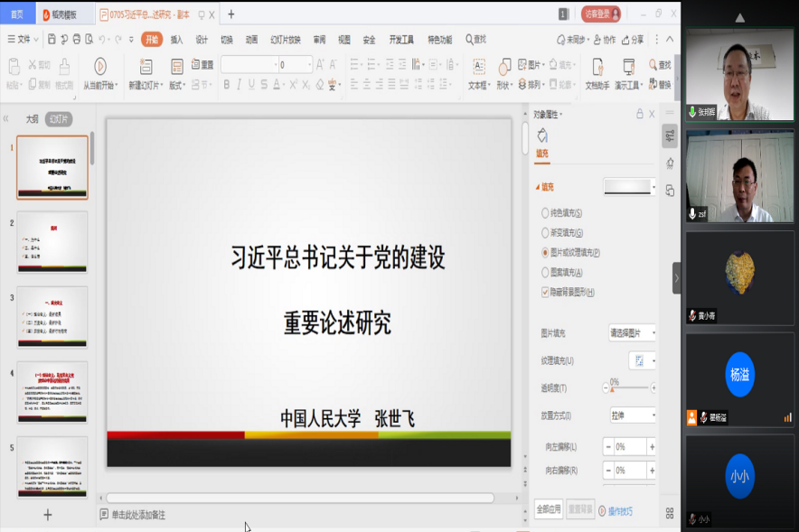Image resolution: width=799 pixels, height=532 pixels.
Task: Open the 请选择图片 picture fill dropdown
Action: (x=633, y=332)
